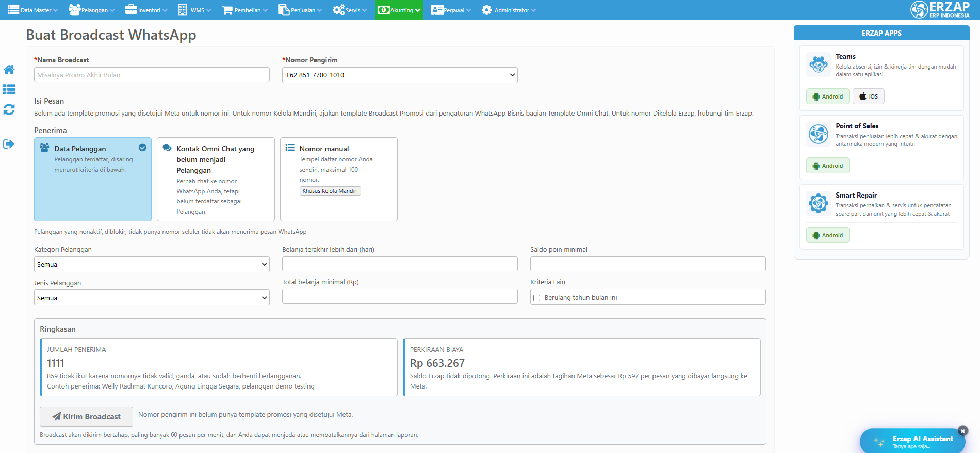
Task: Click the ERZAP APPS panel header
Action: (x=881, y=33)
